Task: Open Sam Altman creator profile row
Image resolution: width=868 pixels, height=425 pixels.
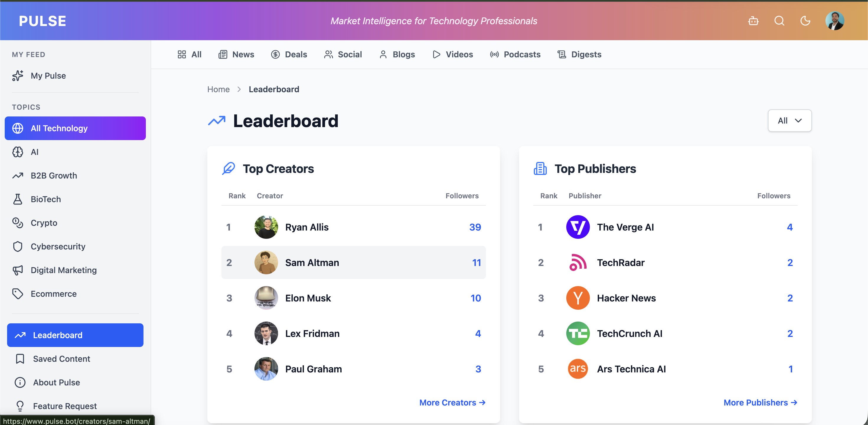Action: click(x=312, y=262)
